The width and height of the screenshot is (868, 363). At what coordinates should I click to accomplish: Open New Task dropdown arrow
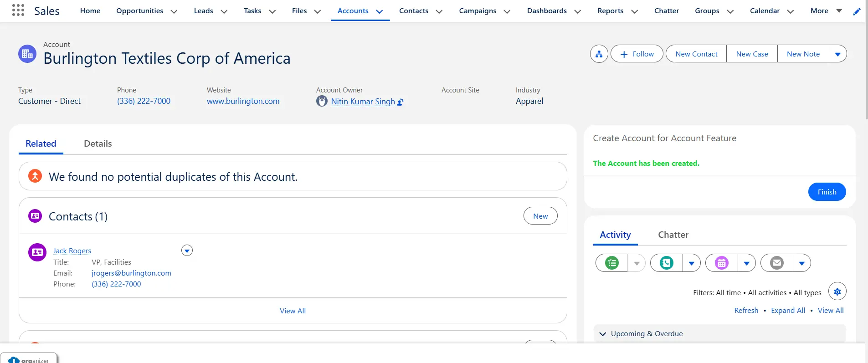point(637,263)
